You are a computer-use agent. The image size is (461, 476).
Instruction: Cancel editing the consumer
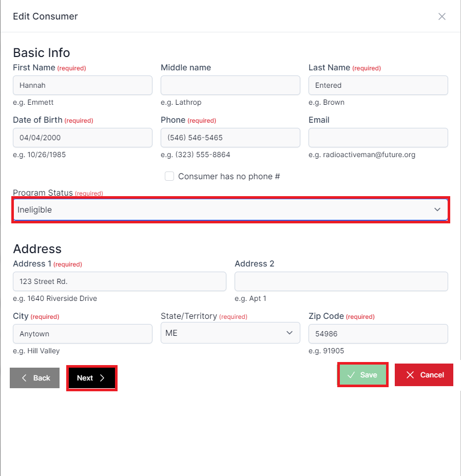click(x=424, y=375)
